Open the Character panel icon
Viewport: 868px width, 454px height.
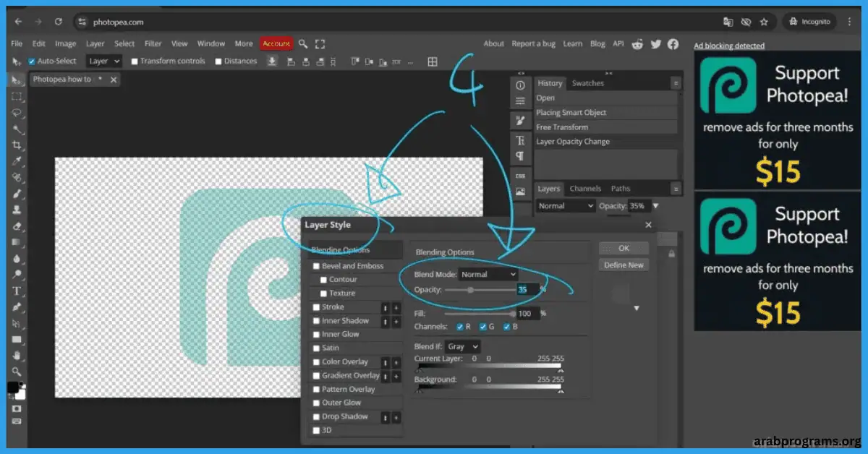[x=519, y=140]
